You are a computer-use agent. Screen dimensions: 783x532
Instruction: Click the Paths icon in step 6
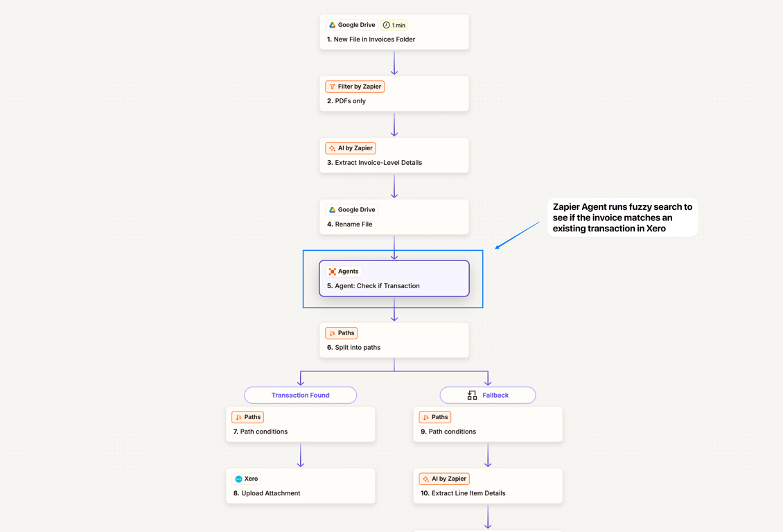[332, 333]
